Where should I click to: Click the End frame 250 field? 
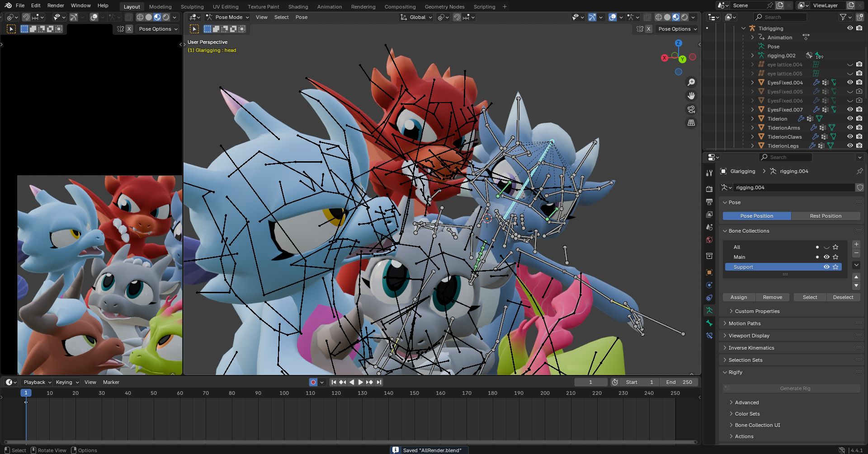679,382
